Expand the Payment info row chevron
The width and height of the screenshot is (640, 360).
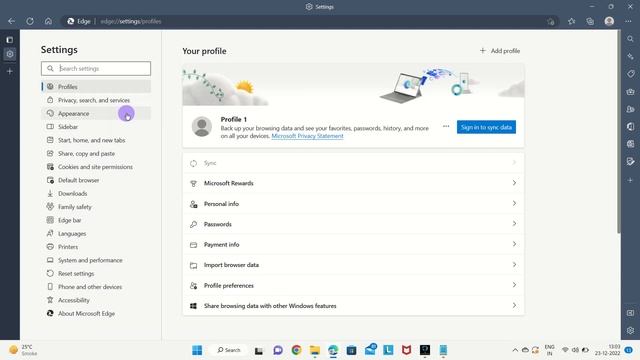pos(514,244)
